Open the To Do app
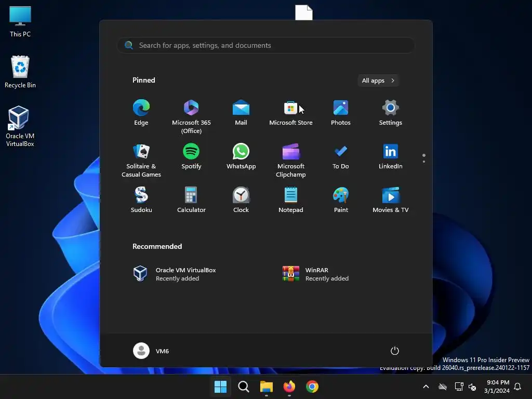 341,156
